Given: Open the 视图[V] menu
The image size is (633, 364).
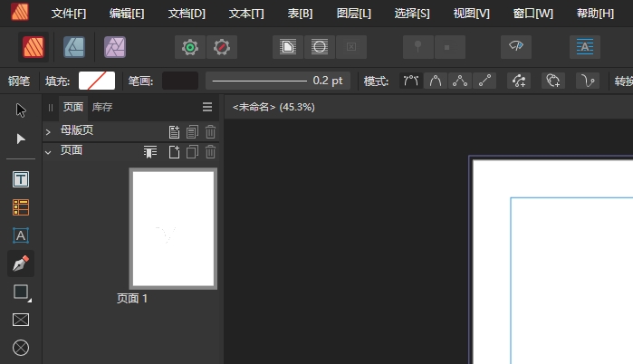Looking at the screenshot, I should (x=471, y=14).
